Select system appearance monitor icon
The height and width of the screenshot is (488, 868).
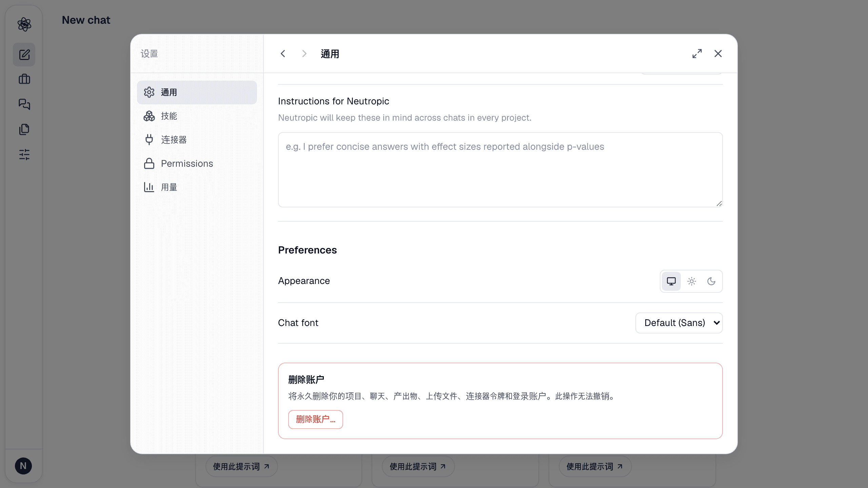pyautogui.click(x=671, y=281)
